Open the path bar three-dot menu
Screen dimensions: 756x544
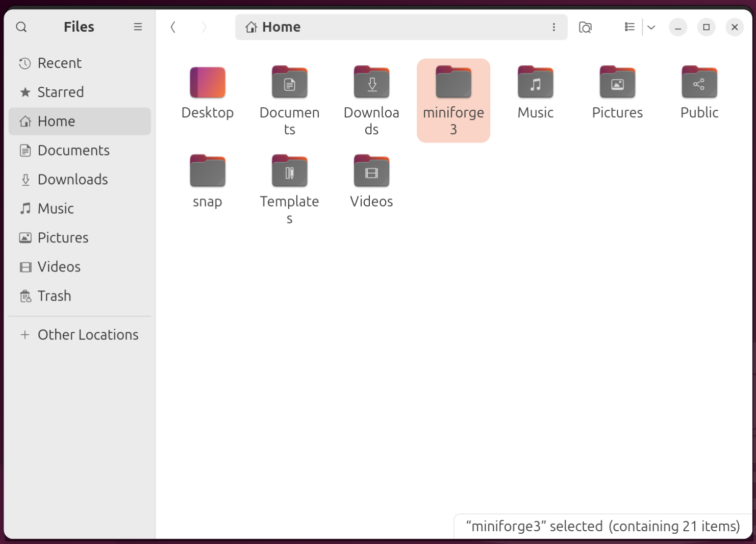click(553, 27)
